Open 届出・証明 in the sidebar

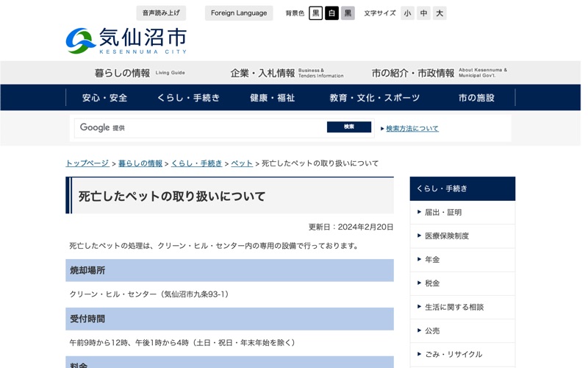pyautogui.click(x=462, y=213)
